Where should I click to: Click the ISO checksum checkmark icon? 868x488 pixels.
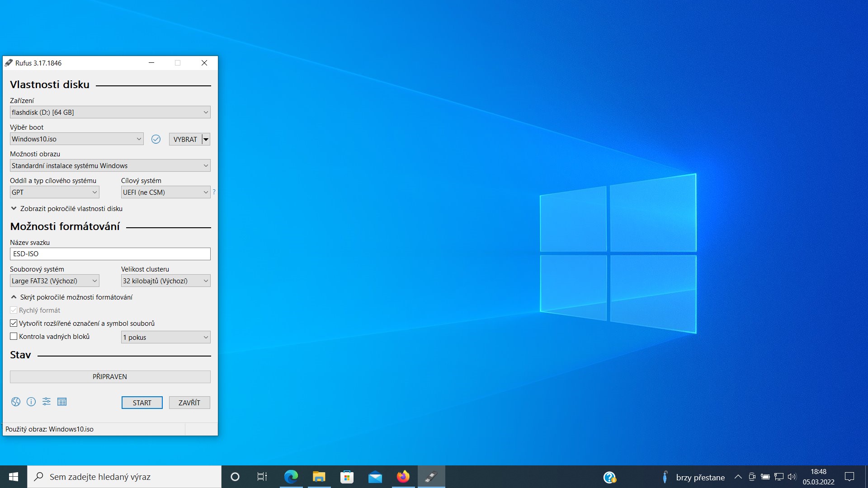click(x=156, y=139)
